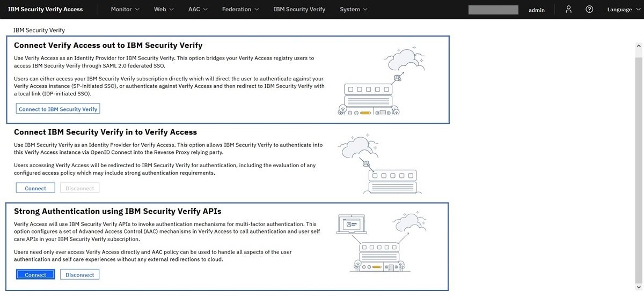Screen dimensions: 644x306
Task: Open the Language dropdown
Action: tap(623, 9)
